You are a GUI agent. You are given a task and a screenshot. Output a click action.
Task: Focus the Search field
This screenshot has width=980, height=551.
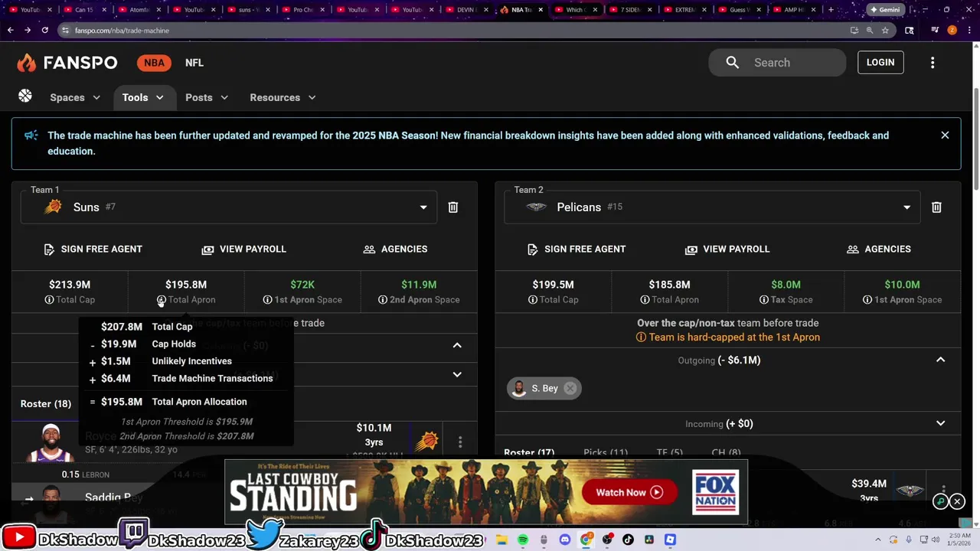point(777,63)
